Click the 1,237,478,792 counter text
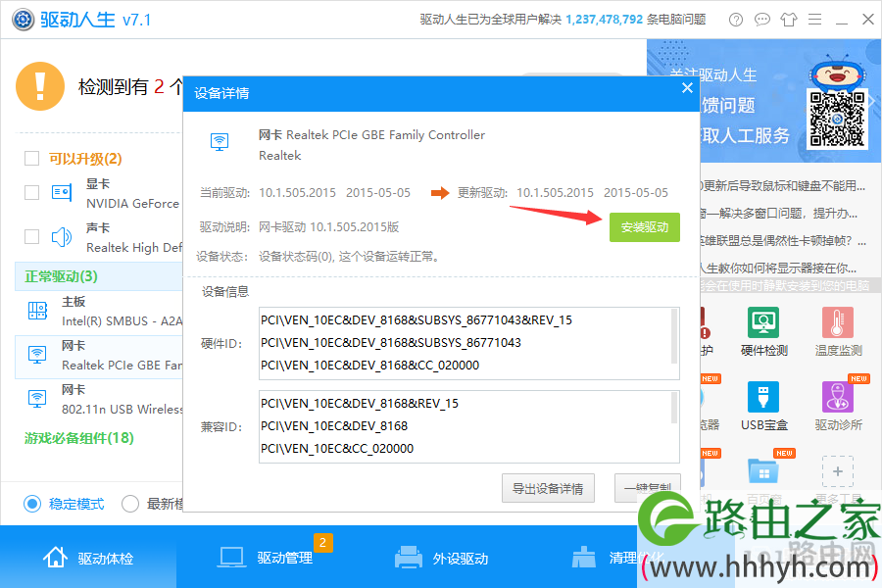Screen dimensions: 882x588 click(604, 20)
